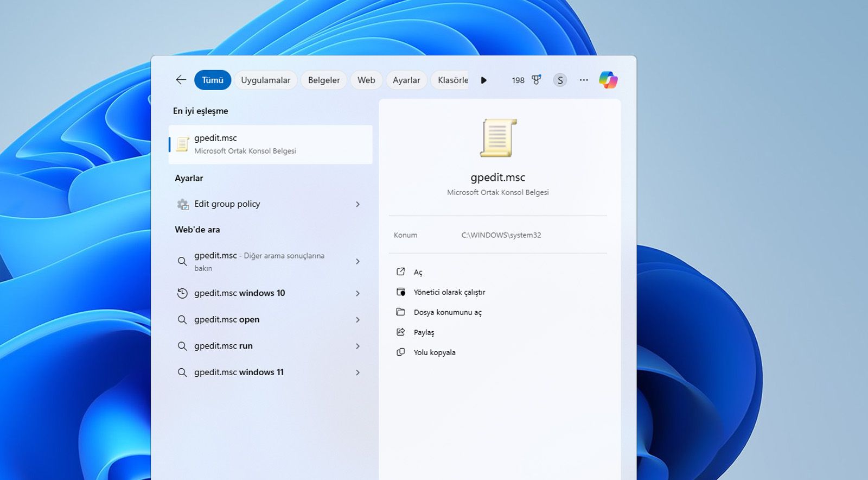
Task: Expand the Edit group policy result chevron
Action: point(358,204)
